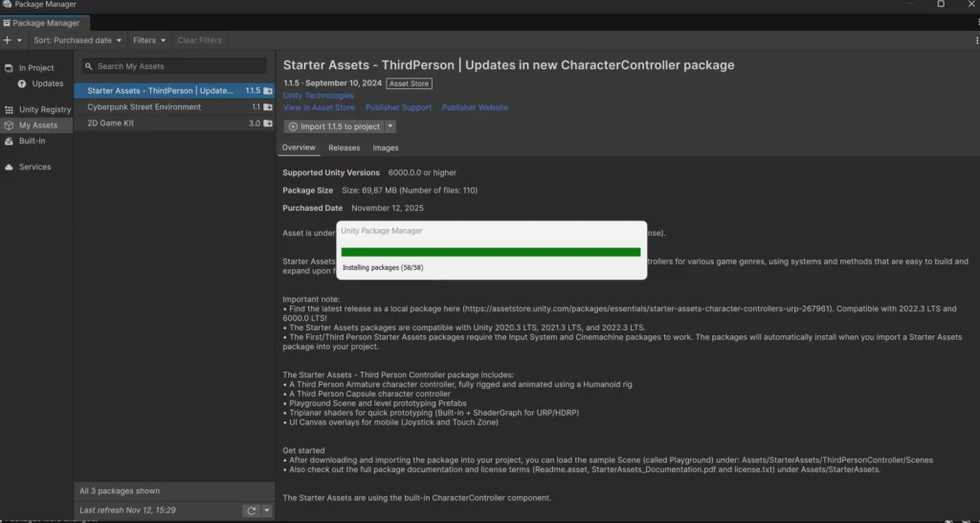Click the Package Manager window tab

pyautogui.click(x=45, y=23)
